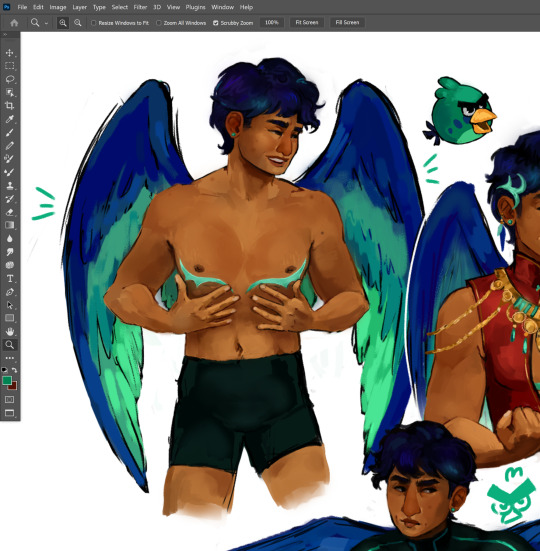
Task: Open the Layer menu
Action: [x=79, y=7]
